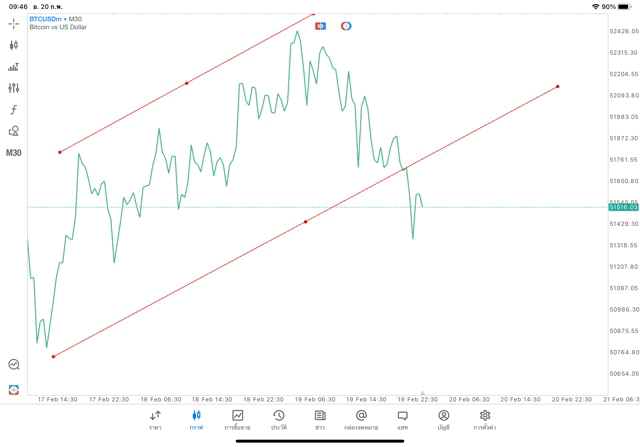Open the function (f) indicator icon

click(14, 110)
